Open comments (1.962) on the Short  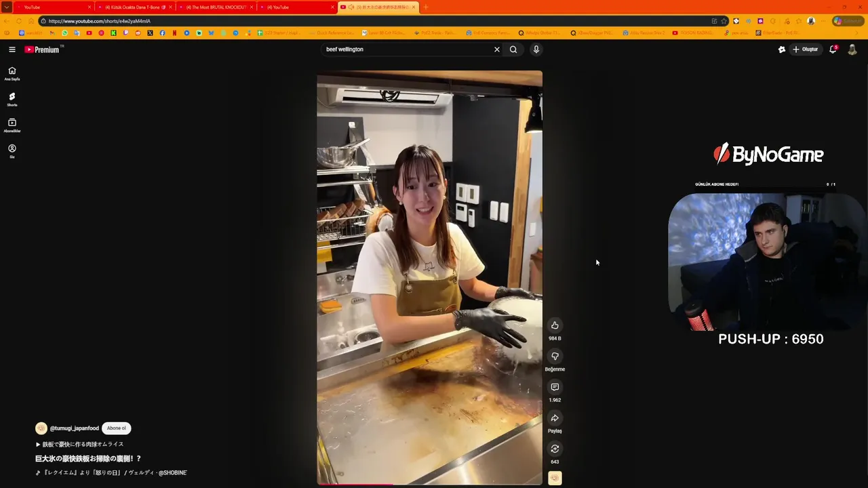click(555, 387)
